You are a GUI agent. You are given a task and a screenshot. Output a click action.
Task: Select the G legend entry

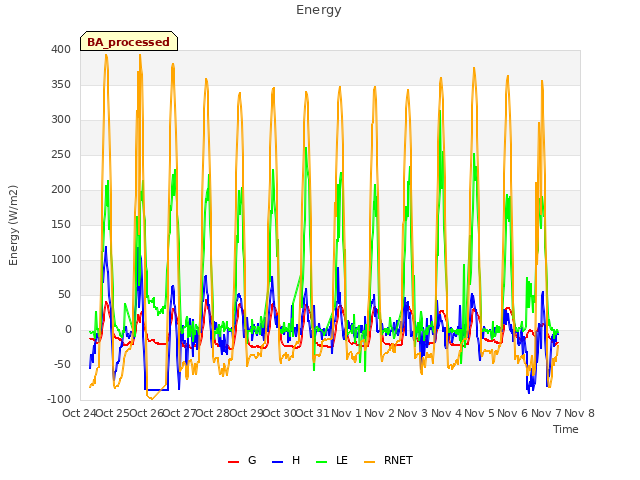pos(242,460)
